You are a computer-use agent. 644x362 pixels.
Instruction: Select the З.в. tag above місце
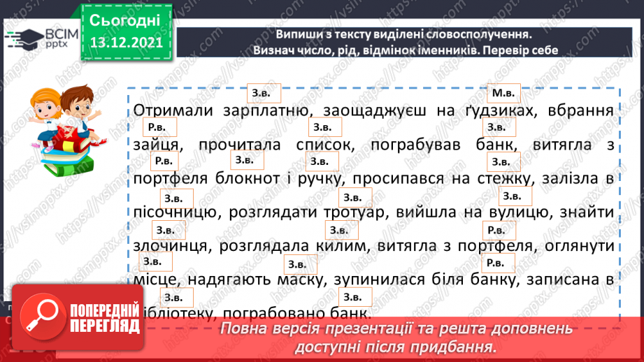155,261
